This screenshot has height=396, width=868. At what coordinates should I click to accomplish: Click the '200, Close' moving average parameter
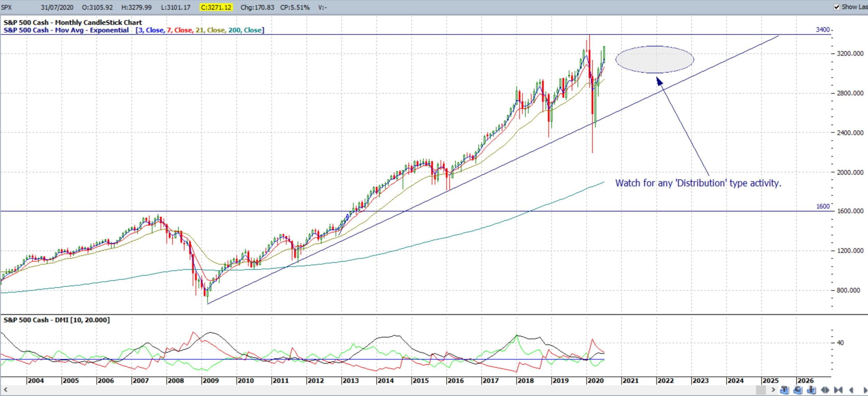tap(245, 30)
